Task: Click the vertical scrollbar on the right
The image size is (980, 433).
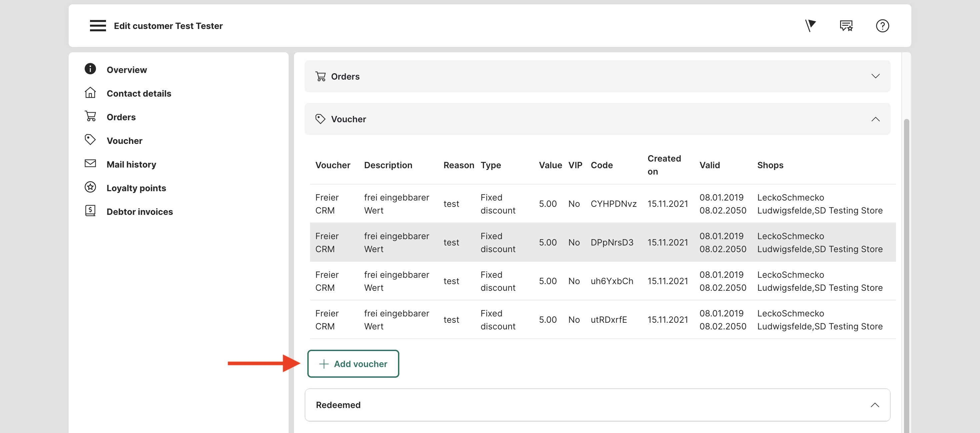Action: point(906,266)
